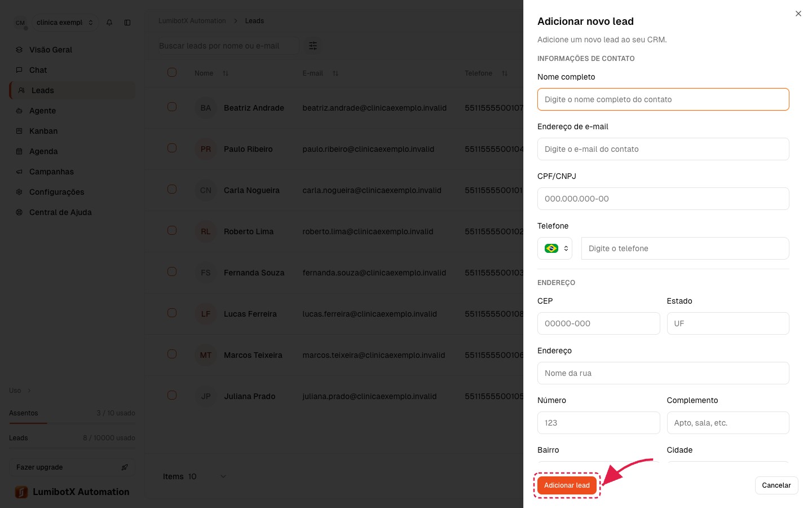The image size is (812, 508).
Task: Select the checkbox for Roberto Lima
Action: (x=172, y=230)
